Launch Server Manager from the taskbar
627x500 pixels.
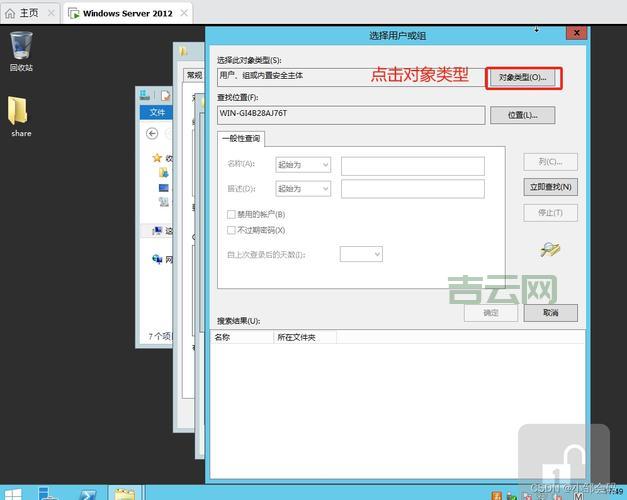[48, 493]
